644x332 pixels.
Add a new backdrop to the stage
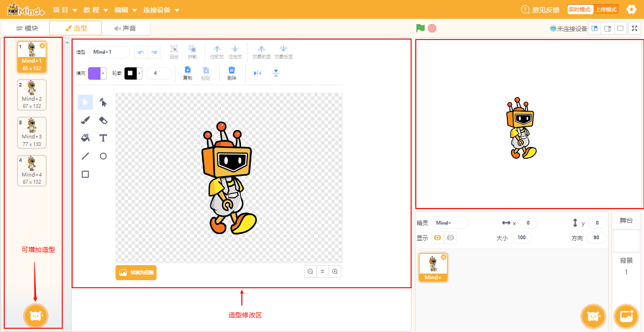point(626,316)
